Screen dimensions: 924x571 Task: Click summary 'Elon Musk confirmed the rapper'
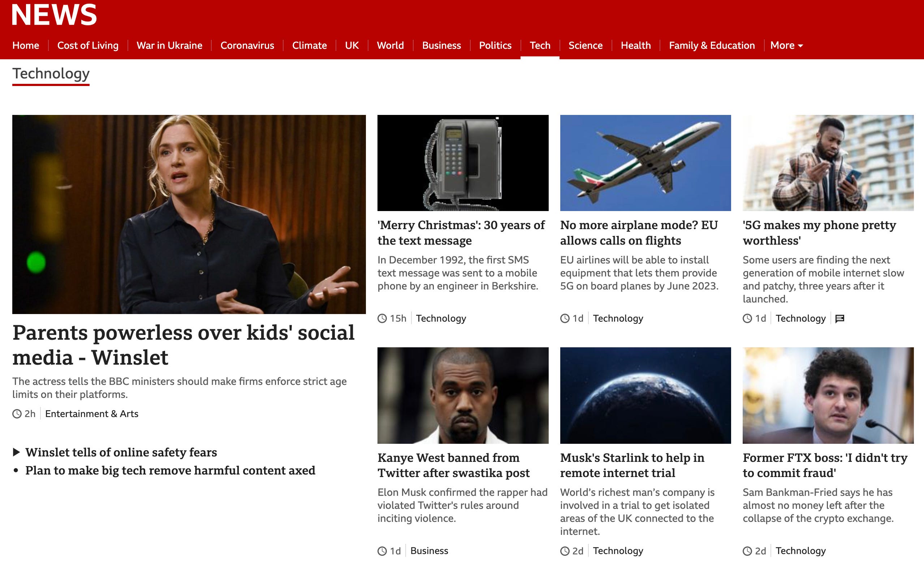[462, 506]
